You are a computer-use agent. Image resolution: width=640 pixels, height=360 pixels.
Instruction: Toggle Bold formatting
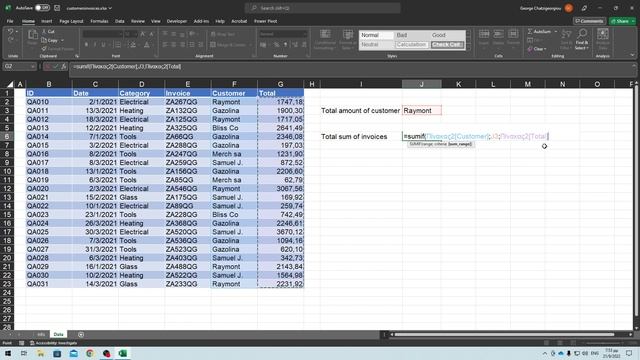tap(86, 44)
